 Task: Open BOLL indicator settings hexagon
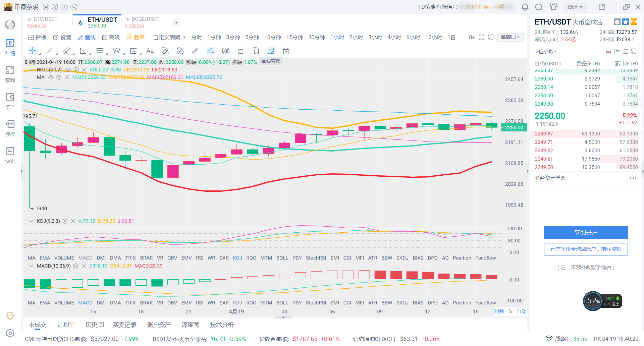point(76,70)
